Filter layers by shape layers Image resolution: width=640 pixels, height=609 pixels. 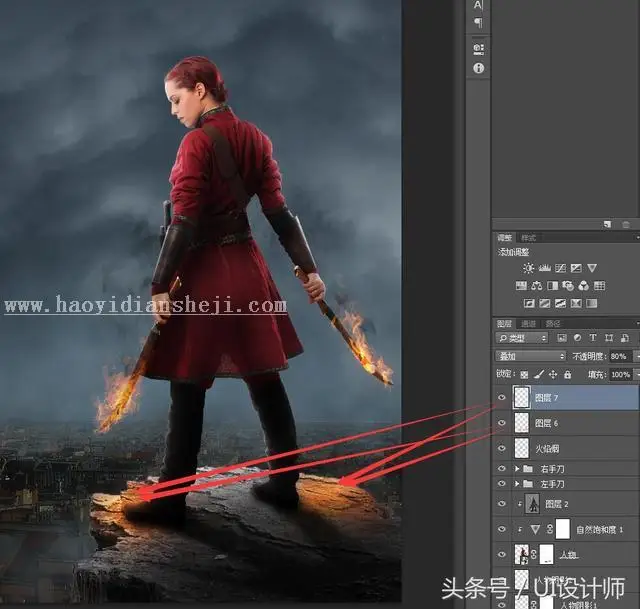(609, 338)
